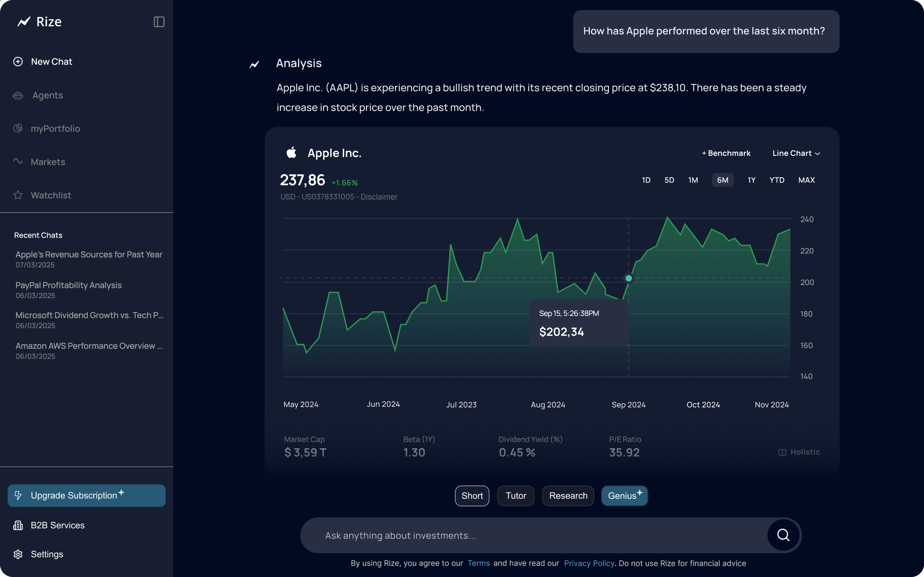Open myPortfolio dashboard
The width and height of the screenshot is (924, 577).
[x=55, y=128]
